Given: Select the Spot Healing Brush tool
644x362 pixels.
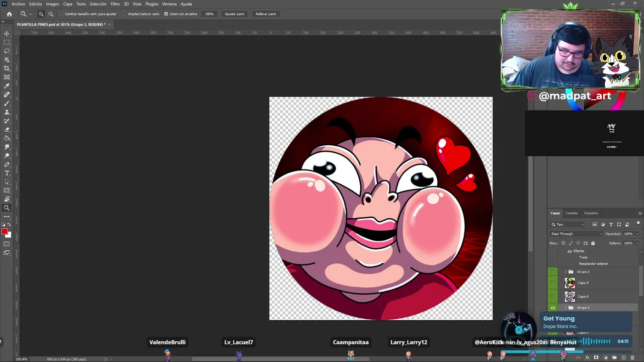Looking at the screenshot, I should pos(7,95).
